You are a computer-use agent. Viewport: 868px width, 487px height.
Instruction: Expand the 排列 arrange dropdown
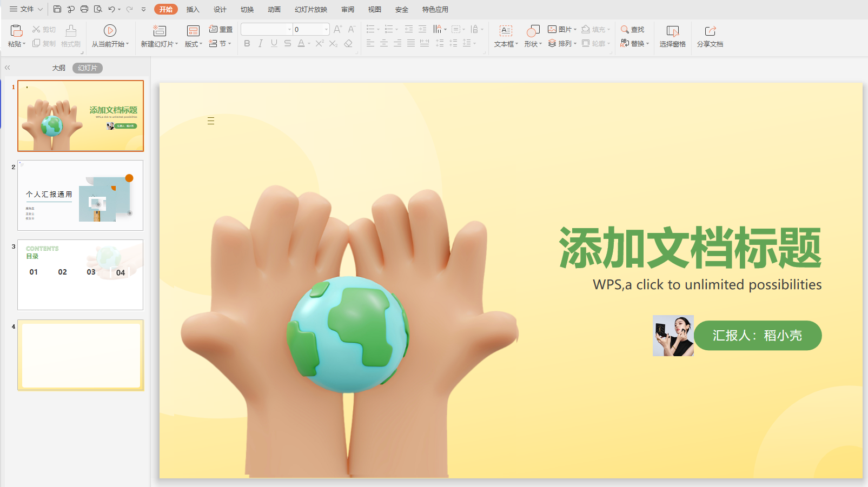click(575, 44)
